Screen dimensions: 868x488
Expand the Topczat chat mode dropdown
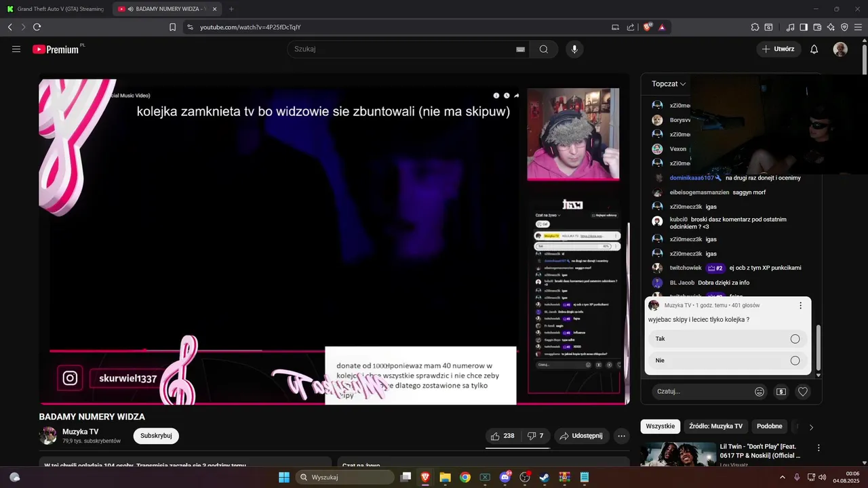pos(669,84)
